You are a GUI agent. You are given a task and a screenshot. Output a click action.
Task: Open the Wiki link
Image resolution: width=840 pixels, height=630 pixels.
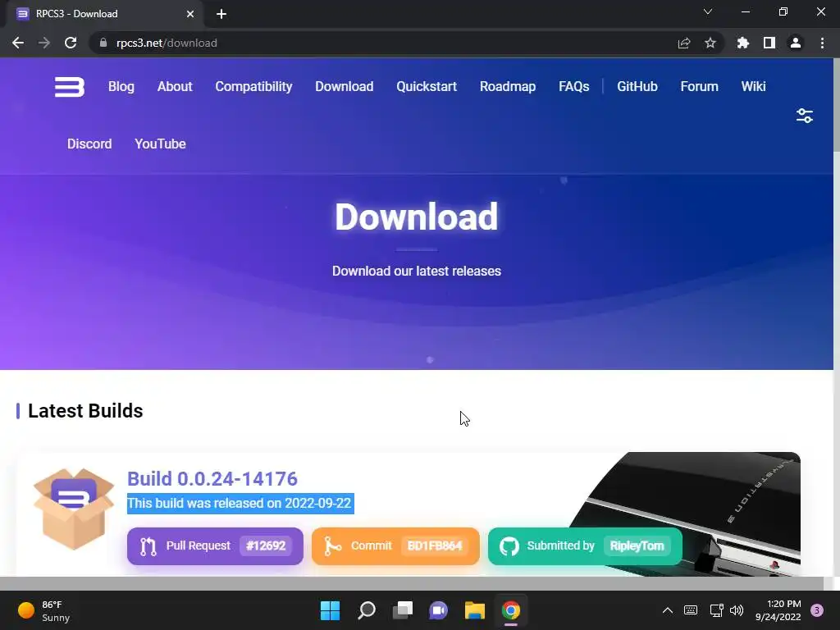[x=753, y=86]
